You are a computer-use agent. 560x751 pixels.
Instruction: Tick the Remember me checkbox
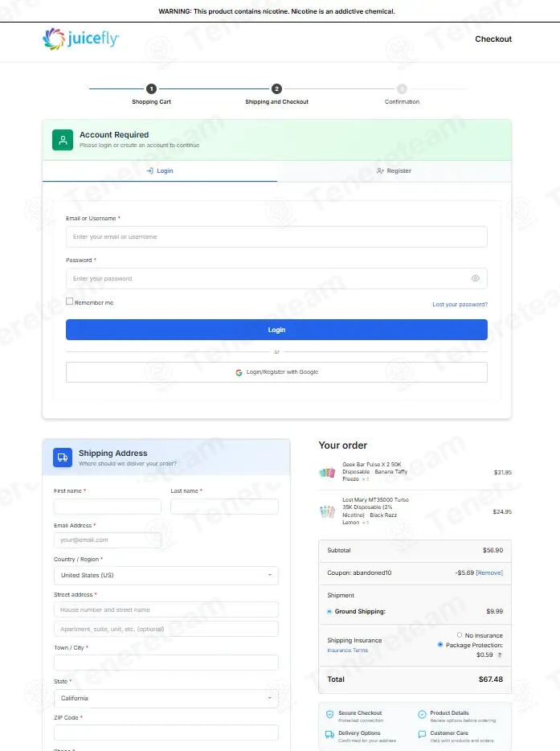click(69, 302)
